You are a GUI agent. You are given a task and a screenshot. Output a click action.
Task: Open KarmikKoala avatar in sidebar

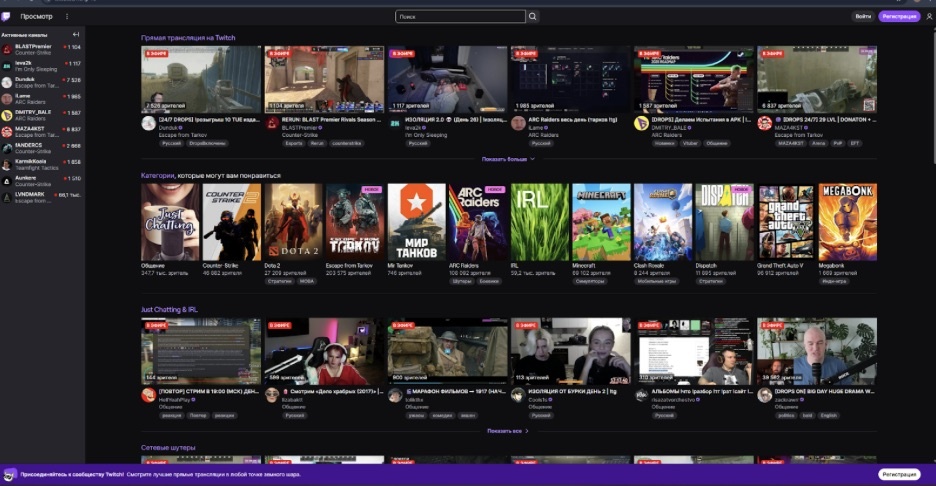click(x=7, y=165)
